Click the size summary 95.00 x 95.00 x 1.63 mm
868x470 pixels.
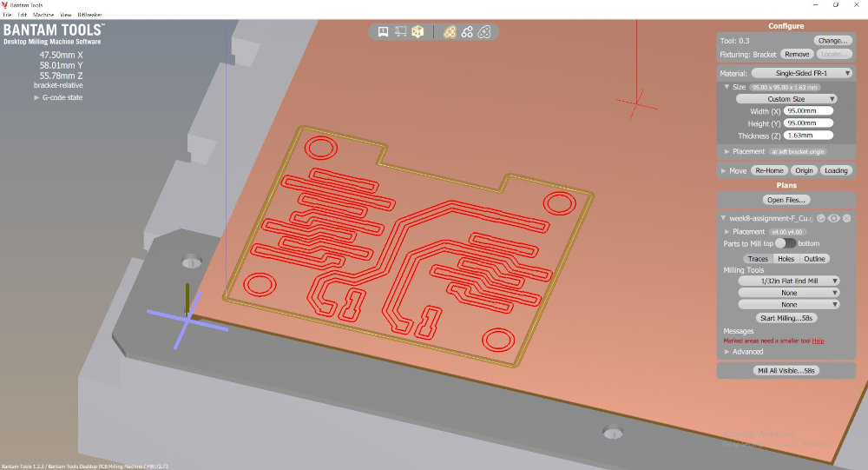785,88
